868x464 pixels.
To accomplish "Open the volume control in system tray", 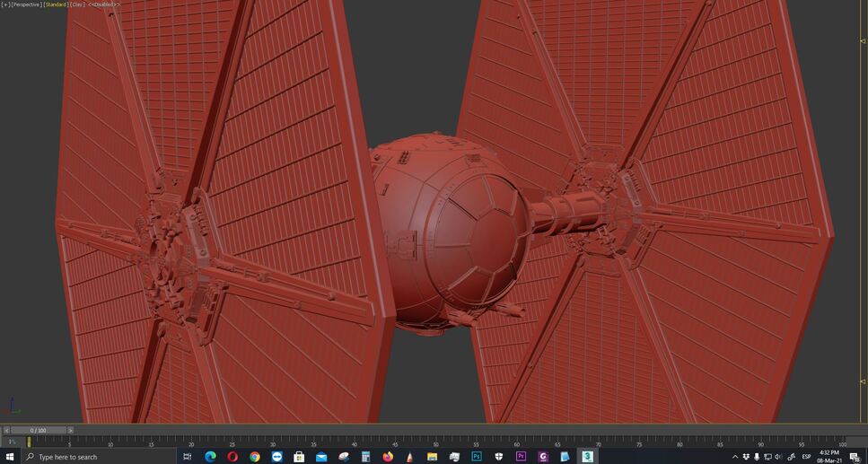I will 779,457.
